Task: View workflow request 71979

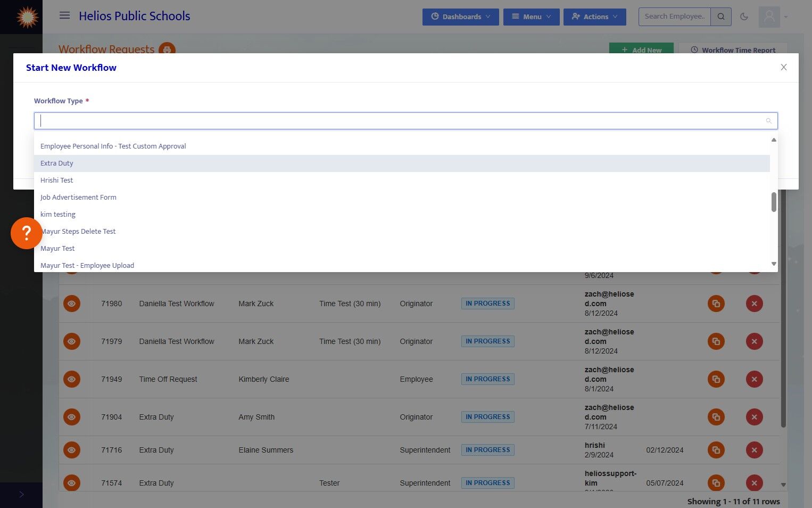Action: pos(72,341)
